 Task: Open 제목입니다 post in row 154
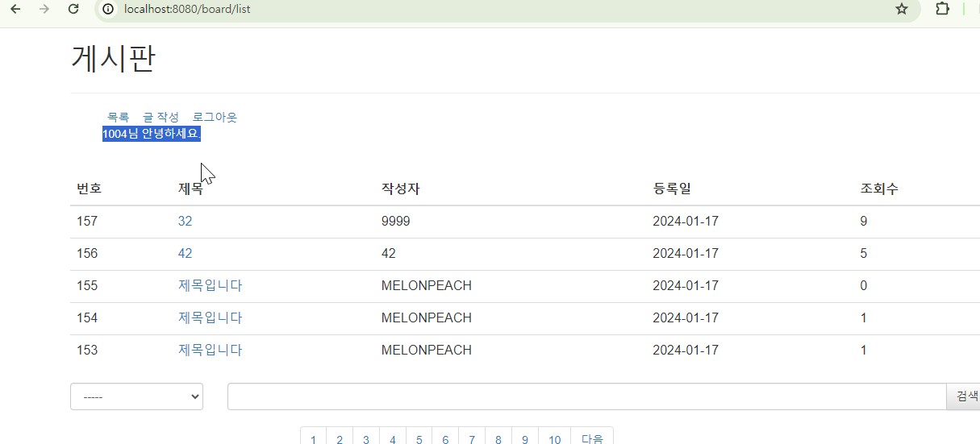point(210,317)
